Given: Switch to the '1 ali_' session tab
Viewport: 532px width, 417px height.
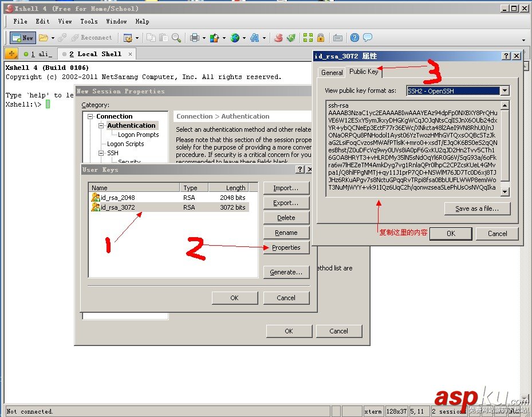Looking at the screenshot, I should tap(38, 54).
